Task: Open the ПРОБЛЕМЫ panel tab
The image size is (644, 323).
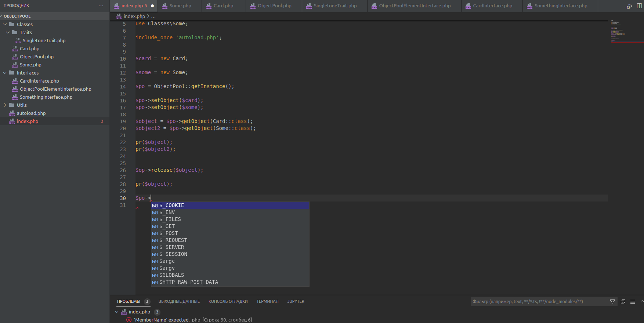Action: [129, 302]
